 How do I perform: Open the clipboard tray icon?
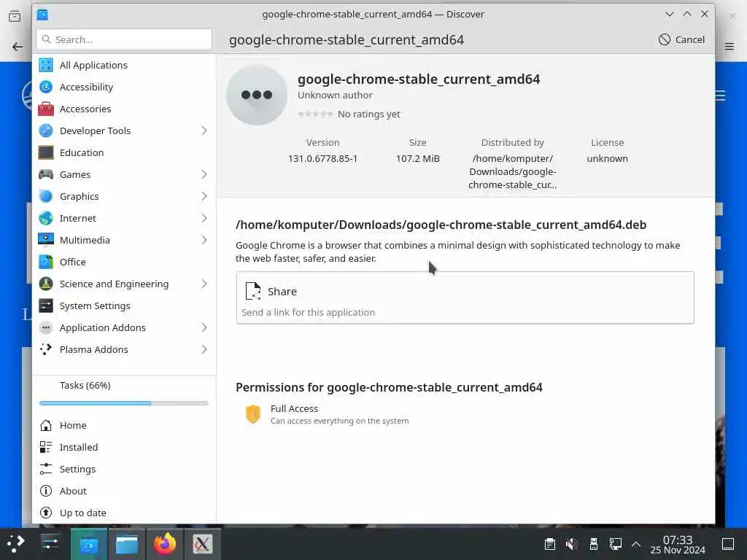tap(550, 544)
